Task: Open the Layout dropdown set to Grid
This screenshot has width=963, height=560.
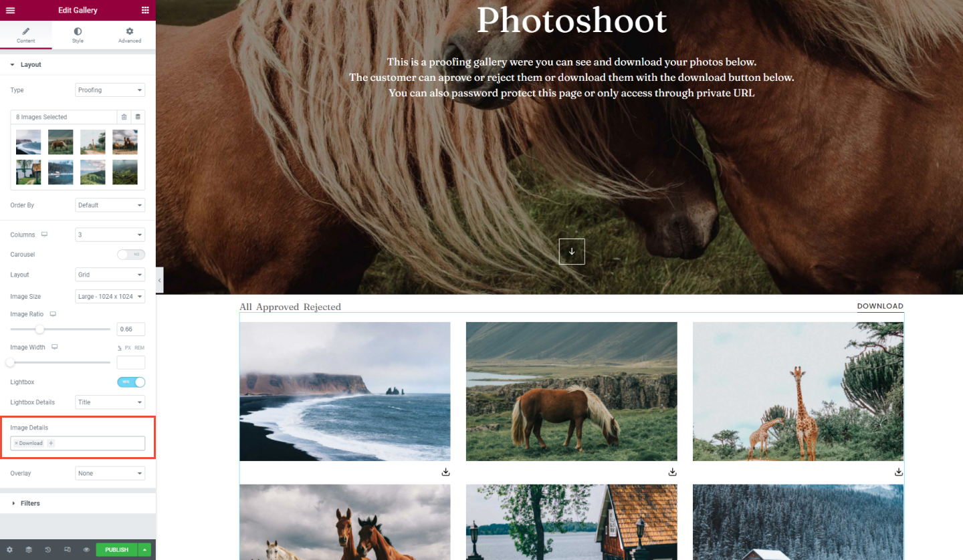Action: pos(110,275)
